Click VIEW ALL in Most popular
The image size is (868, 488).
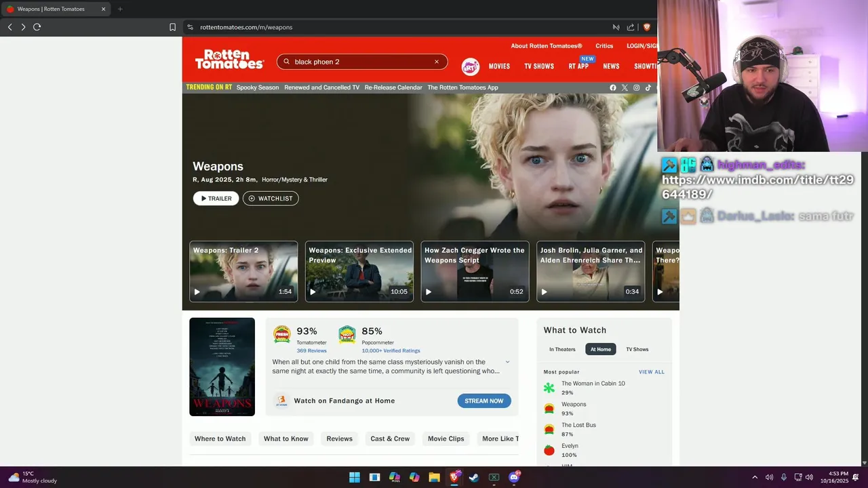pos(652,372)
